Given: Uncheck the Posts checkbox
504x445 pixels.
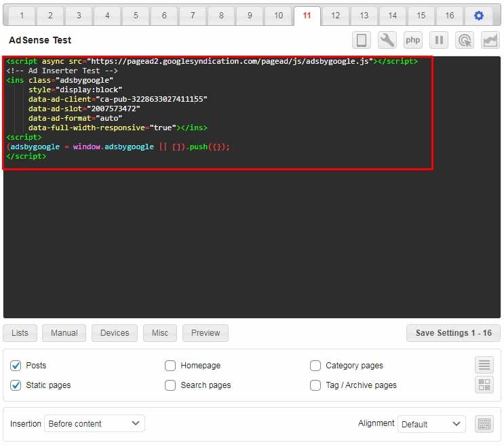Looking at the screenshot, I should coord(16,366).
